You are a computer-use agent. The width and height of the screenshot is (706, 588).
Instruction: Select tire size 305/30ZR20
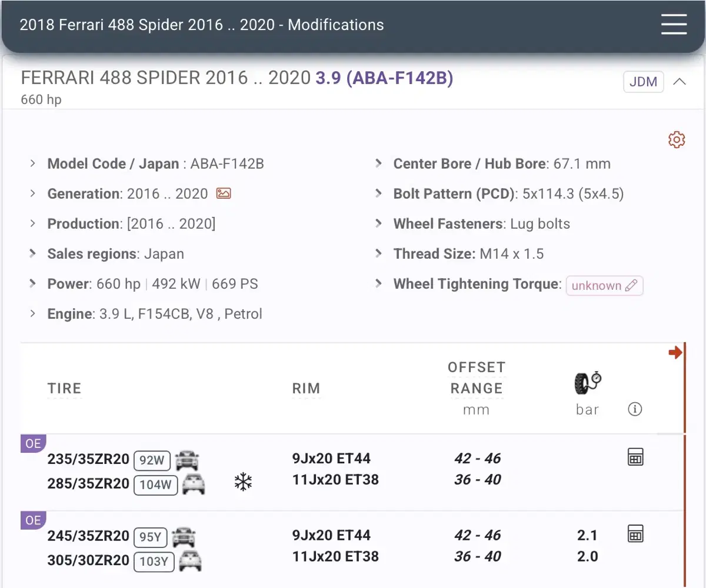tap(88, 561)
